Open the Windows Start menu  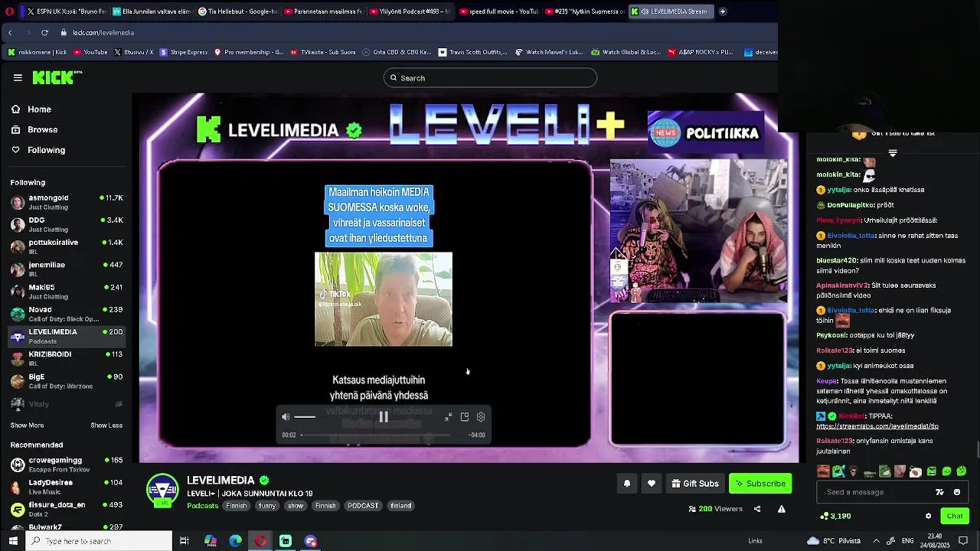pos(13,541)
